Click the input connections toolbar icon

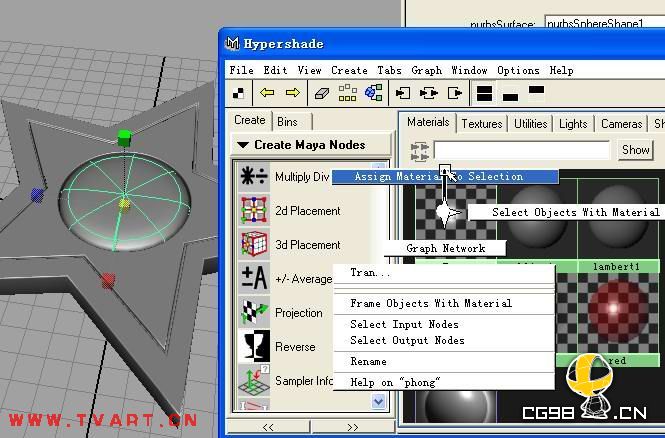tap(402, 93)
